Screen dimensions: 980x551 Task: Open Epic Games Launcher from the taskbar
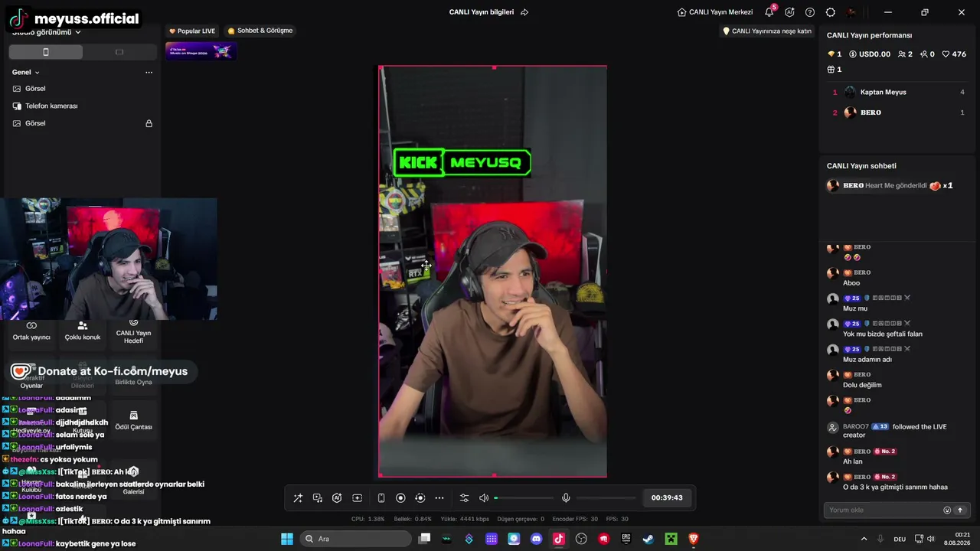pos(626,539)
